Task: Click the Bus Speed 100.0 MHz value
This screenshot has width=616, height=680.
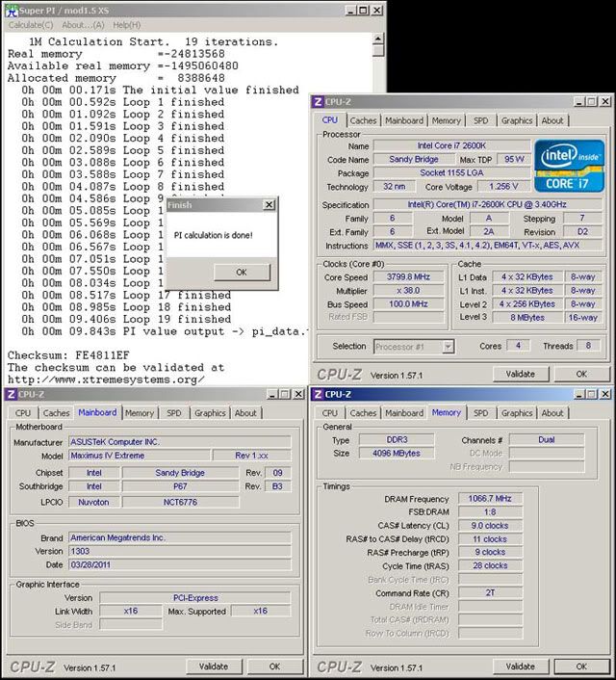Action: 408,304
